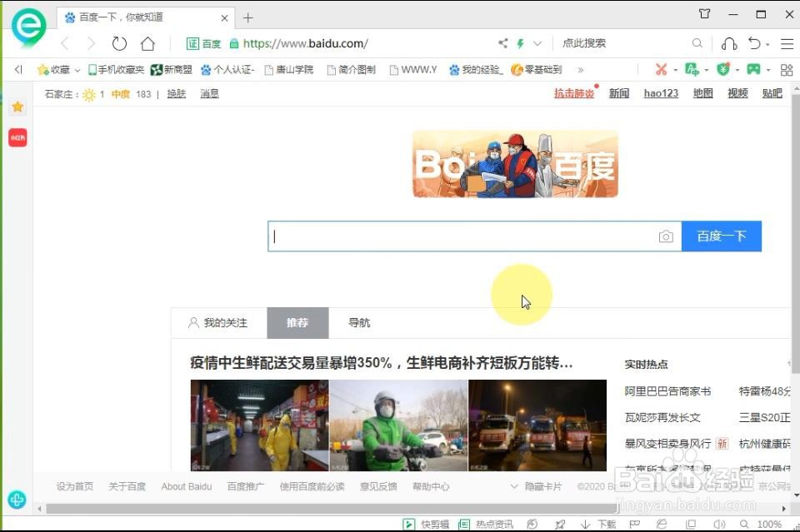Collapse the sidebar with arrow icon

(x=18, y=69)
